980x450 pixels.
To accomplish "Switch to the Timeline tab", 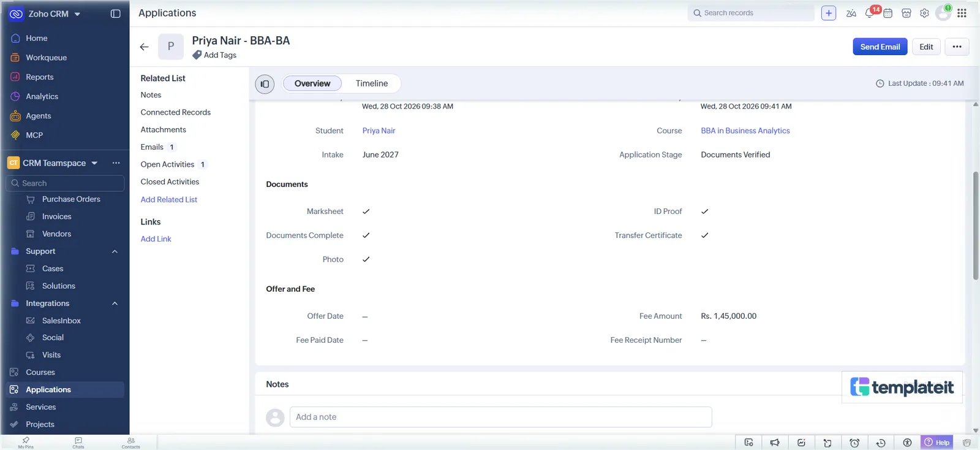I will [372, 83].
